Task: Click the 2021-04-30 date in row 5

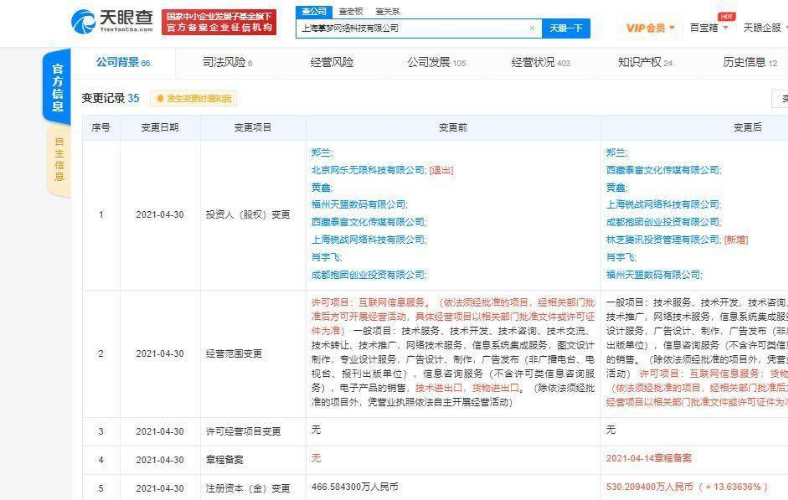Action: pos(160,488)
